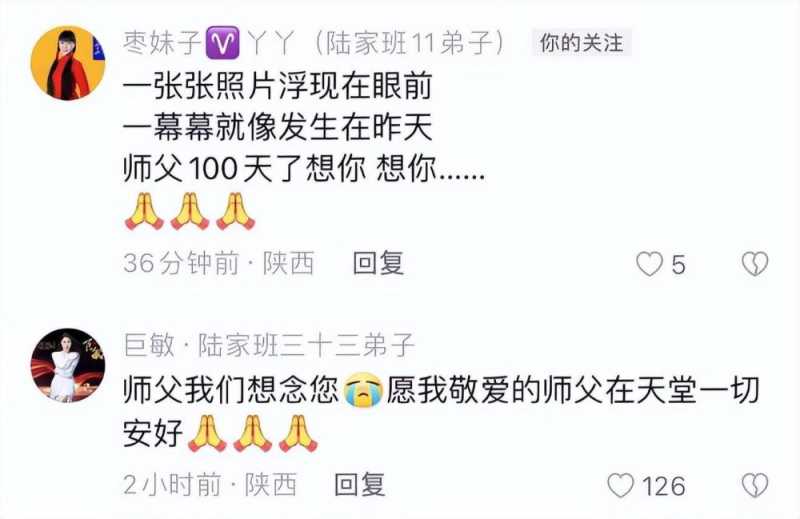Click the 36分钟前·陕西 timestamp

click(218, 263)
